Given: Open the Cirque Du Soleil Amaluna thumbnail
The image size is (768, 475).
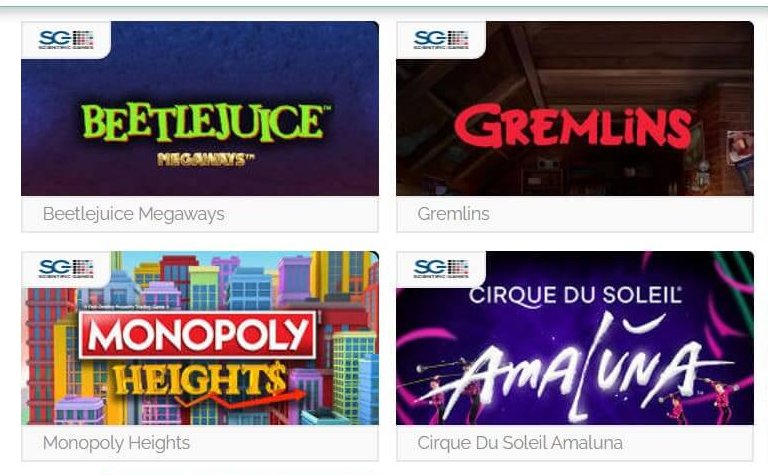Looking at the screenshot, I should (575, 338).
